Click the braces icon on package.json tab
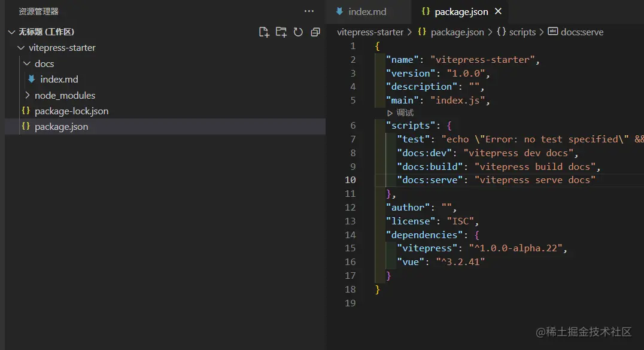The width and height of the screenshot is (644, 350). [x=426, y=11]
